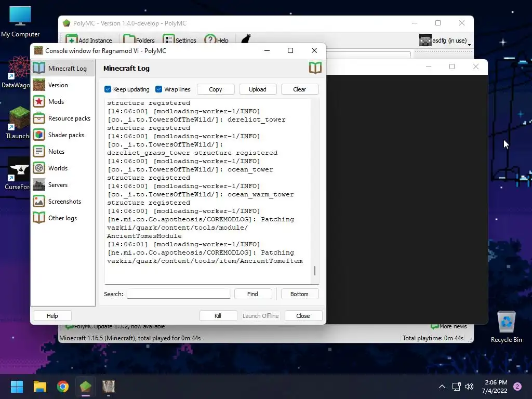Click the network tray icon
This screenshot has height=399, width=532.
point(456,387)
